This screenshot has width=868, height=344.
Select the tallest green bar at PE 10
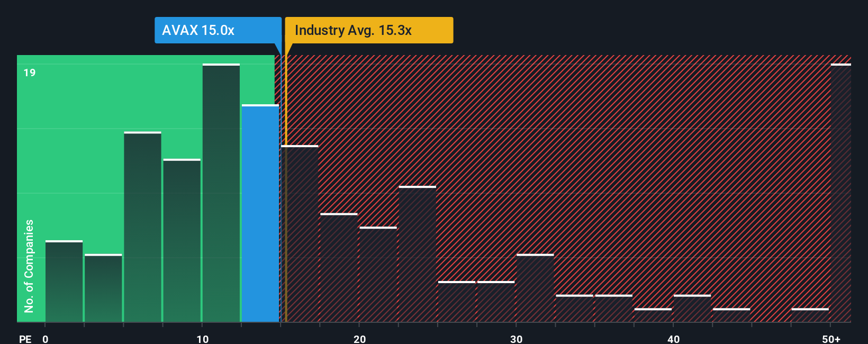click(221, 193)
